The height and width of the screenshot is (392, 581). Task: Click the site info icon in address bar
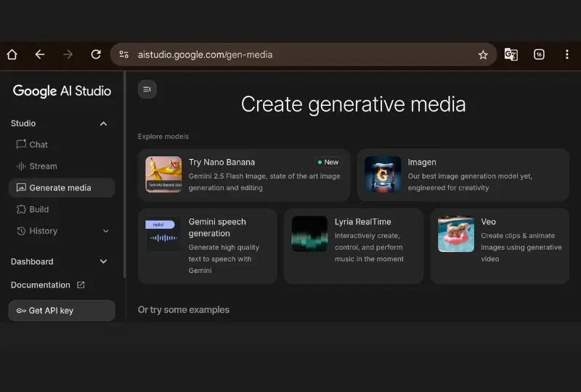click(124, 54)
